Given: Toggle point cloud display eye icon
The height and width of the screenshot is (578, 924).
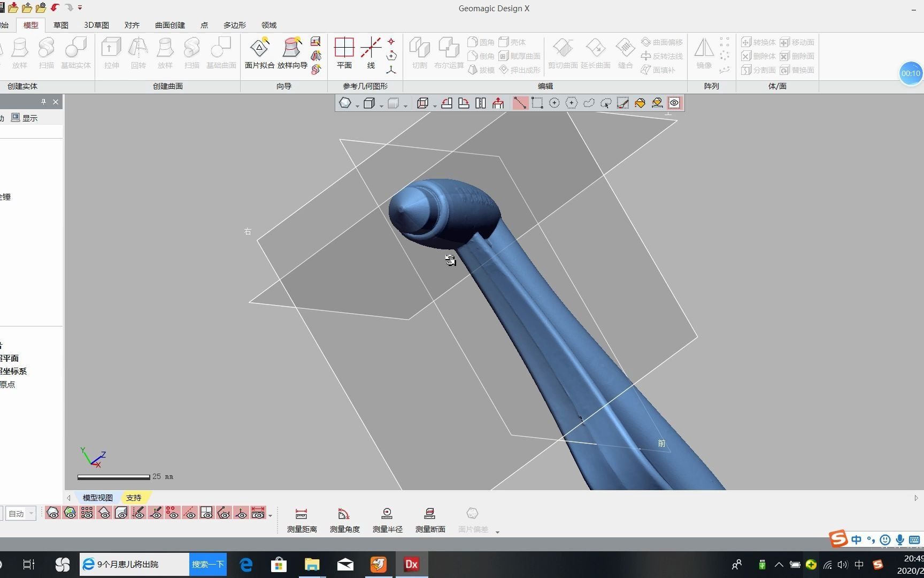Looking at the screenshot, I should coord(87,513).
